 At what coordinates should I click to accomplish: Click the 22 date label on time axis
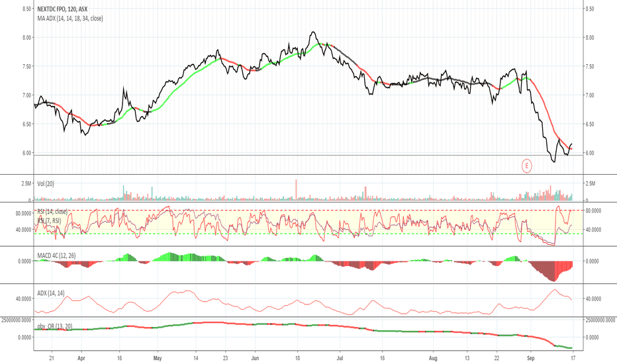(x=497, y=358)
